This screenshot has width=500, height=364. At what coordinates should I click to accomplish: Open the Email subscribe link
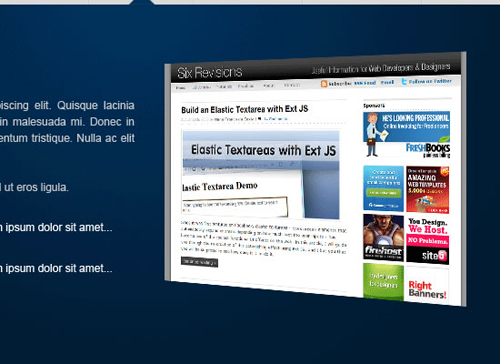pos(387,82)
